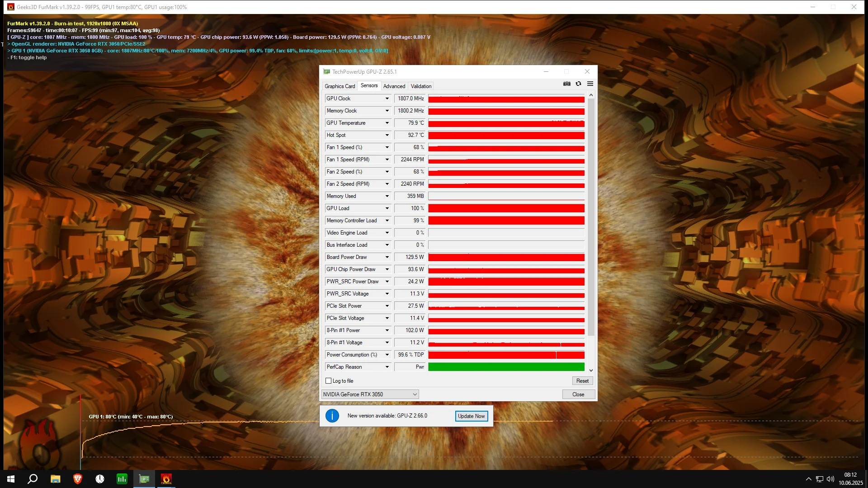This screenshot has height=488, width=868.
Task: Click the Update Now button
Action: click(471, 416)
